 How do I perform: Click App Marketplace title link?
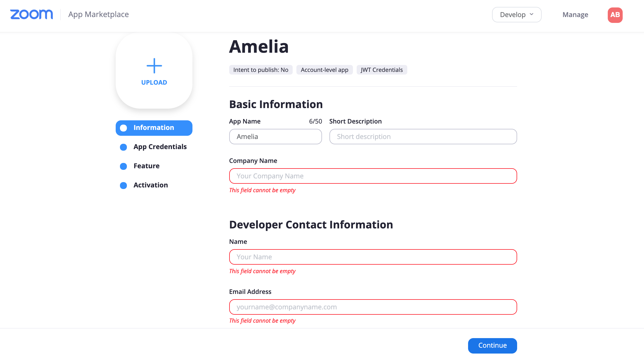98,14
